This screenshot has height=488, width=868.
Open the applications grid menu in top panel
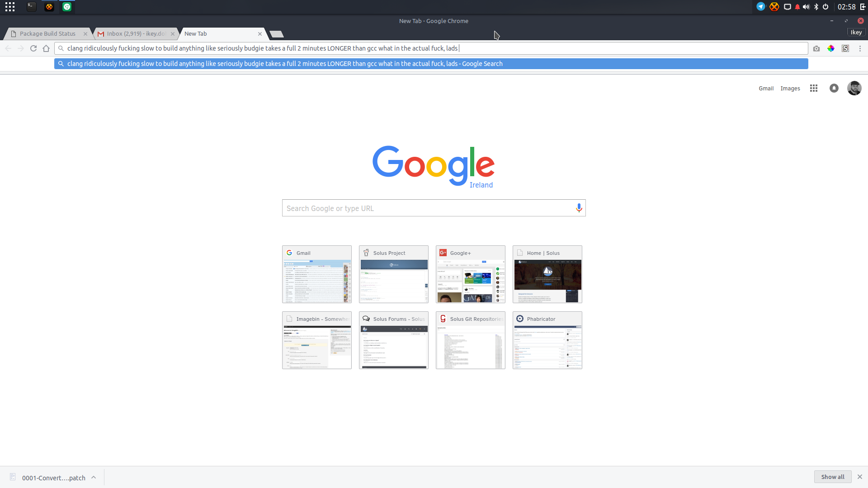[10, 7]
